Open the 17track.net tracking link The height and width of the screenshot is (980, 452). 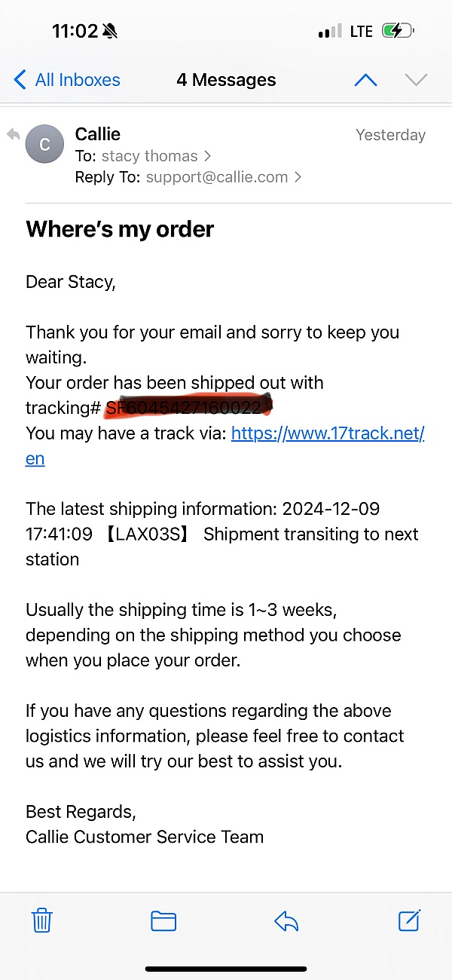[328, 433]
